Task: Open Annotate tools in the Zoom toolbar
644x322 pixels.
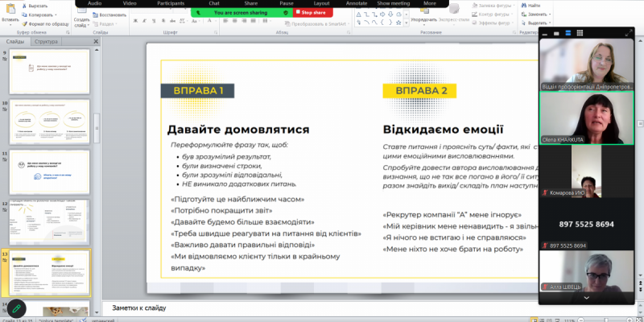Action: (x=356, y=3)
